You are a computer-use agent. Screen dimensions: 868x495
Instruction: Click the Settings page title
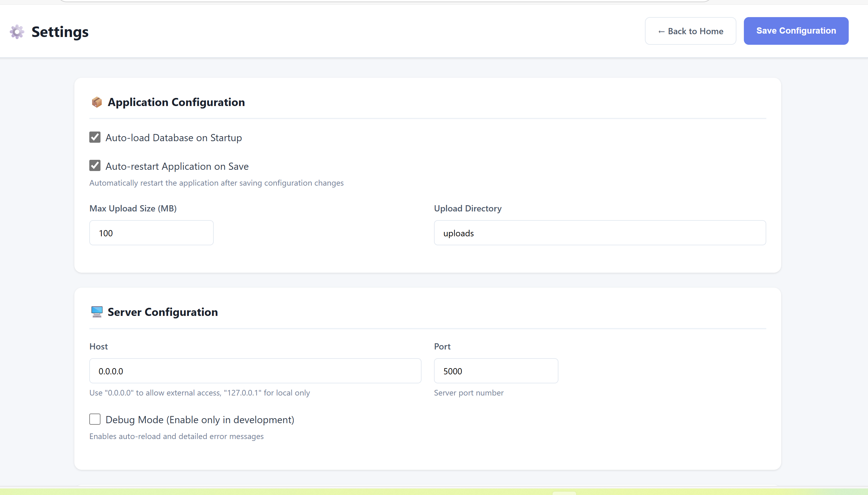[60, 32]
